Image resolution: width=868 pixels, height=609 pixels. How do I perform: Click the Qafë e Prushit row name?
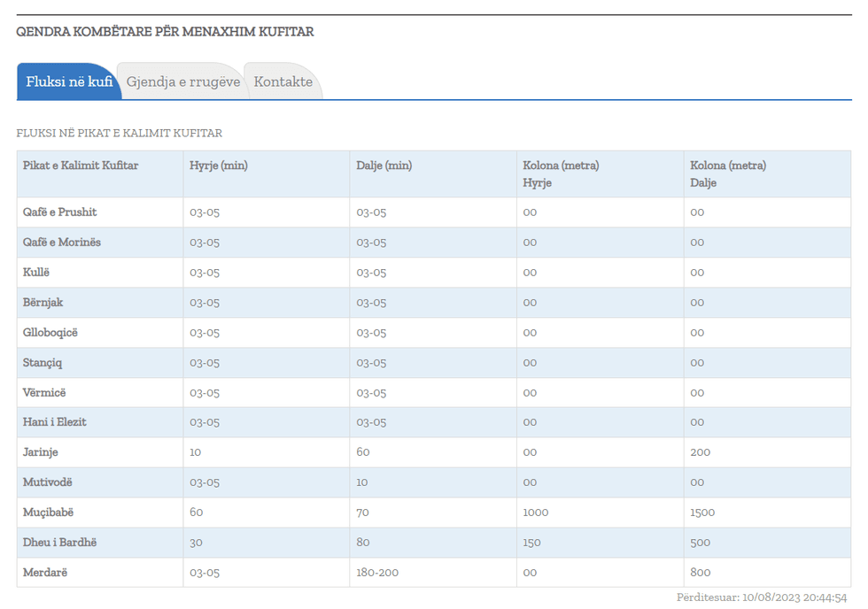[60, 212]
